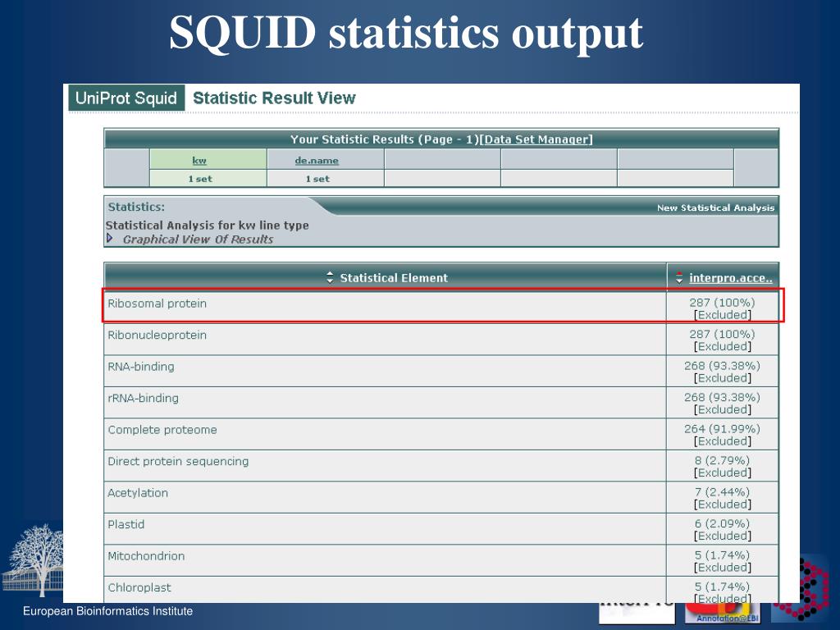The width and height of the screenshot is (840, 630).
Task: Select Mitochondrion row text
Action: (146, 555)
